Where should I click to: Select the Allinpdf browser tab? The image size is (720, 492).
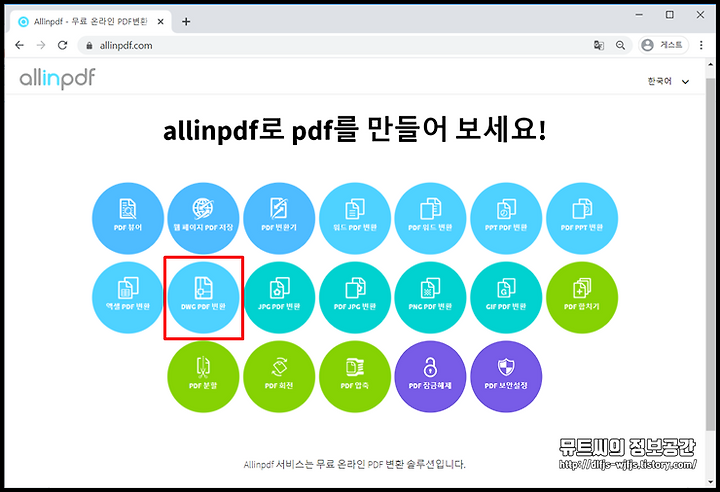[x=90, y=22]
